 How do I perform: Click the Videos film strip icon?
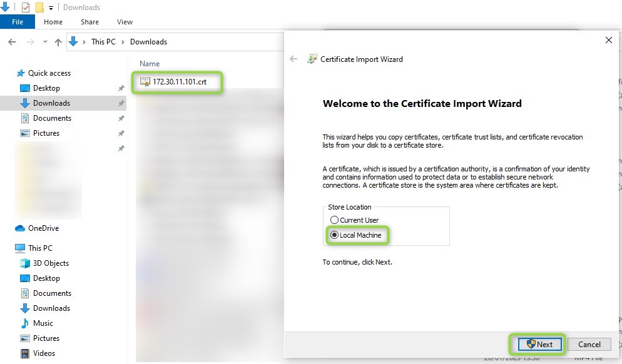coord(24,353)
